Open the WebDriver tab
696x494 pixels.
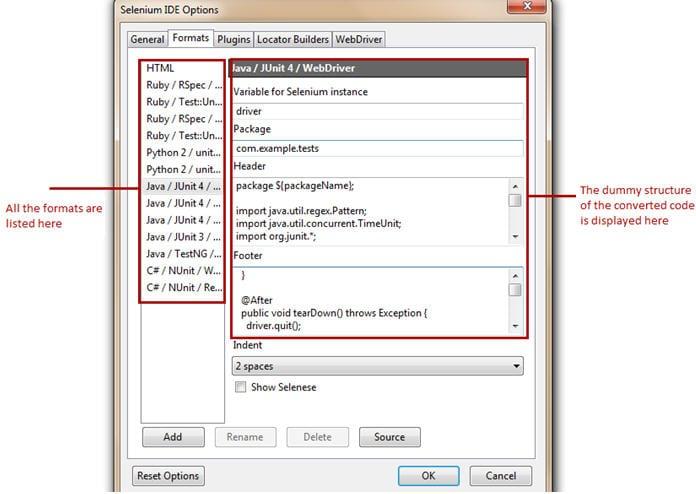[x=359, y=40]
